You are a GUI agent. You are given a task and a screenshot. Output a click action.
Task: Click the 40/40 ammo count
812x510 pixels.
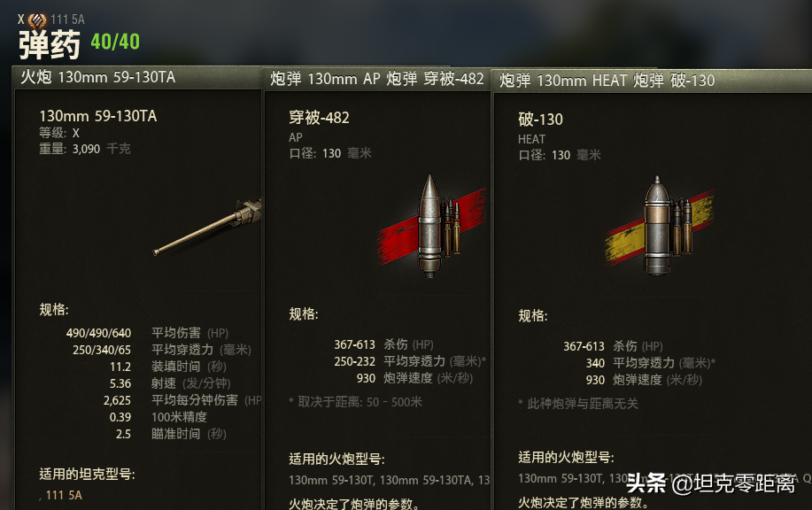[115, 42]
